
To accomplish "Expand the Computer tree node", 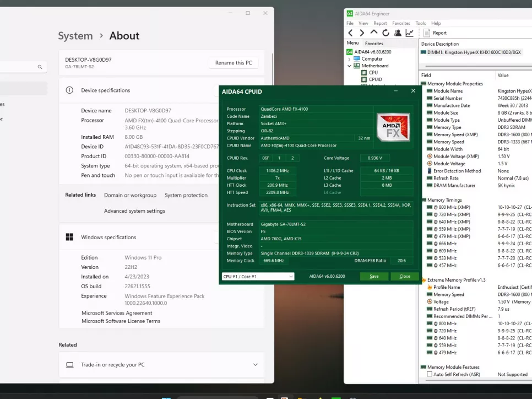I will click(x=349, y=59).
